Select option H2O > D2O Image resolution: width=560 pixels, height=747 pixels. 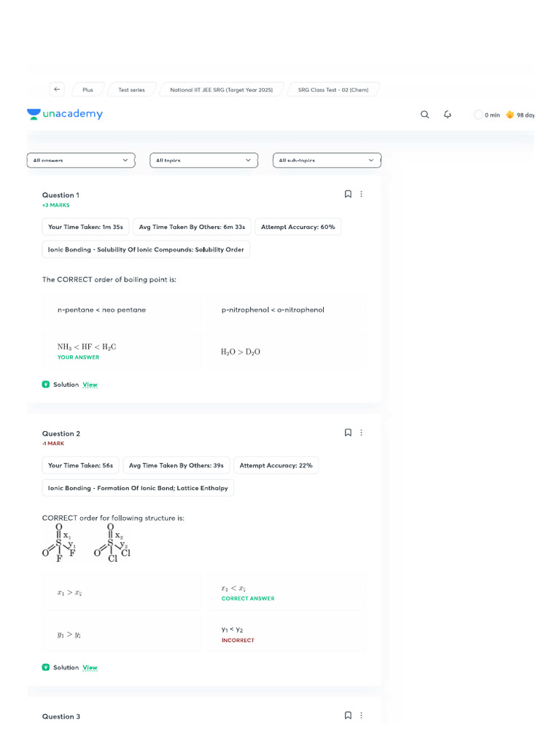[x=286, y=352]
